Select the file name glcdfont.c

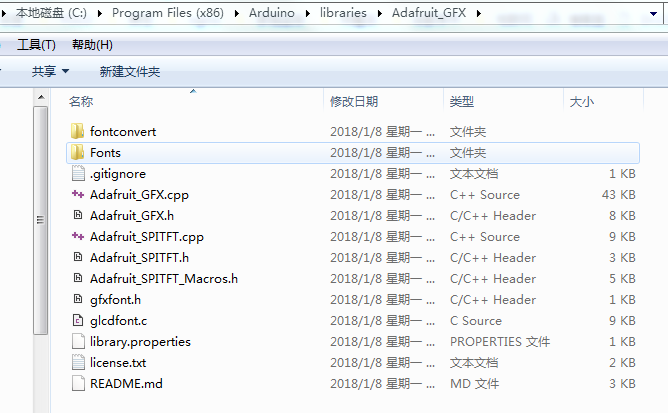118,321
